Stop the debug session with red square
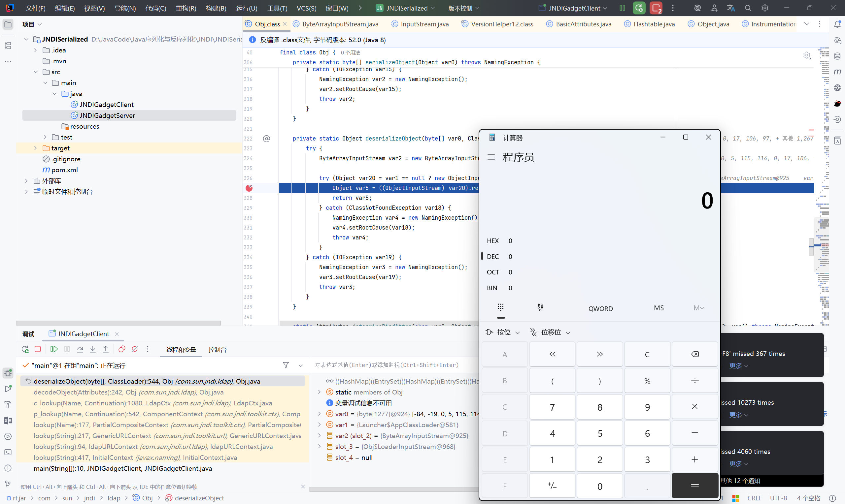845x504 pixels. click(38, 349)
